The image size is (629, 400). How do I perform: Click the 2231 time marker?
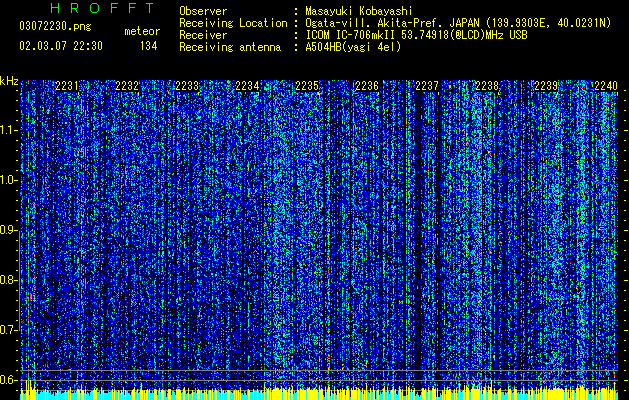[67, 86]
